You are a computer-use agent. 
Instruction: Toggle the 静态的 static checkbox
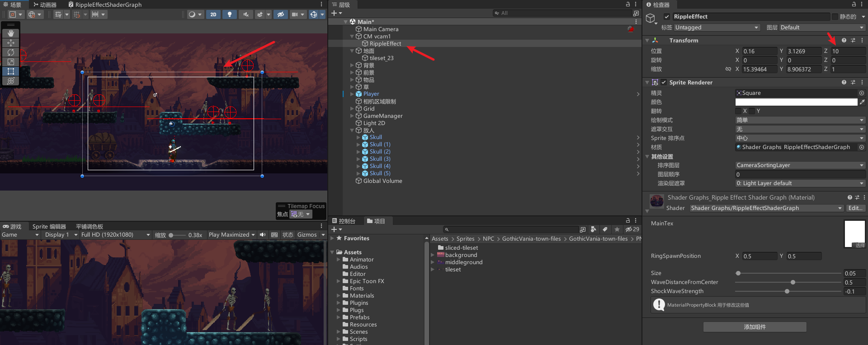pos(835,17)
